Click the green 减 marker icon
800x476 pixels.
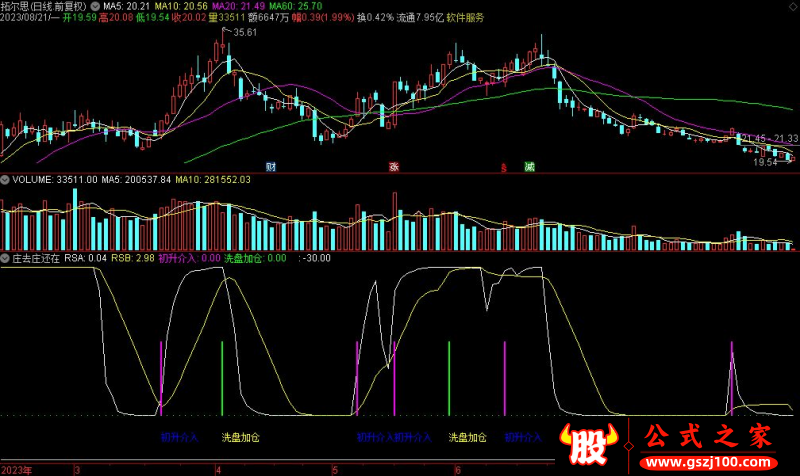pos(530,166)
